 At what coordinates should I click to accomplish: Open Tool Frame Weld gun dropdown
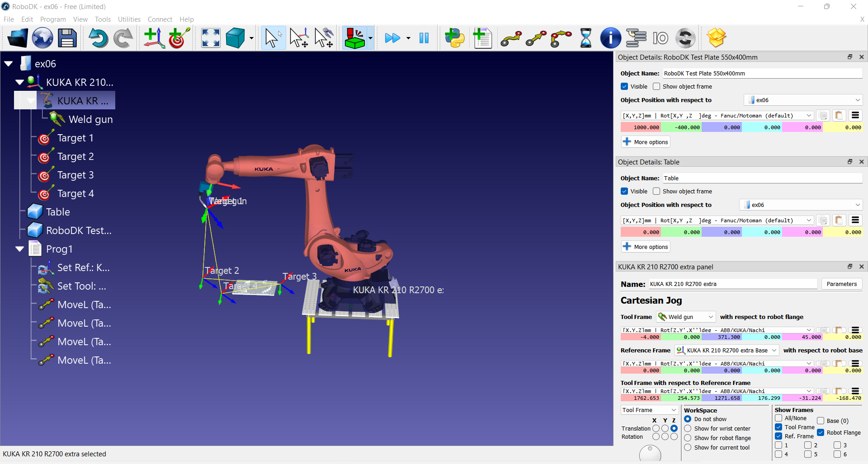click(686, 317)
